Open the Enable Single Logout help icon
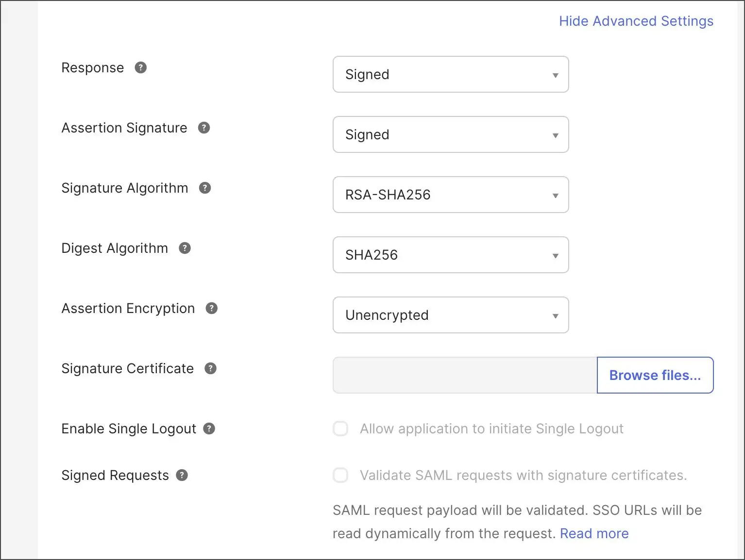Screen dimensions: 745x560 point(209,428)
